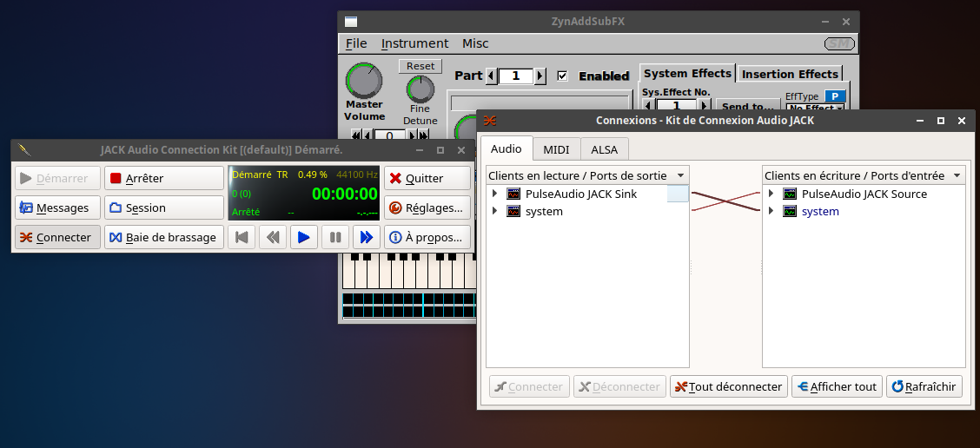The height and width of the screenshot is (448, 980).
Task: Open the Messages window in JACK
Action: (x=57, y=208)
